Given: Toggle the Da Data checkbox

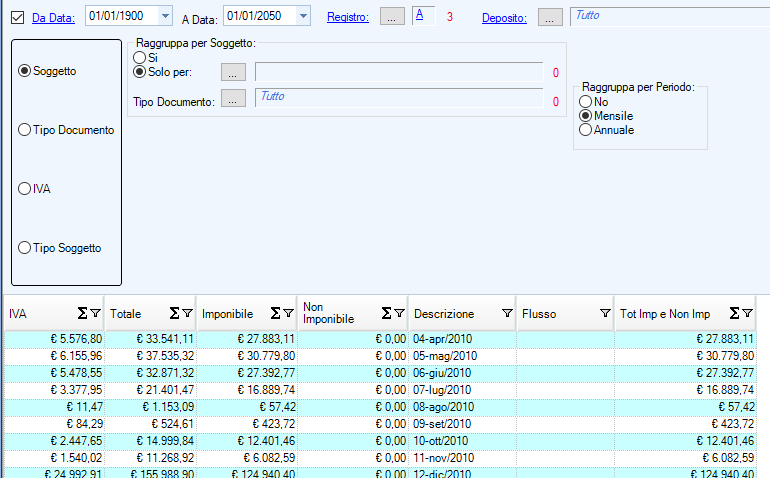Looking at the screenshot, I should [17, 16].
